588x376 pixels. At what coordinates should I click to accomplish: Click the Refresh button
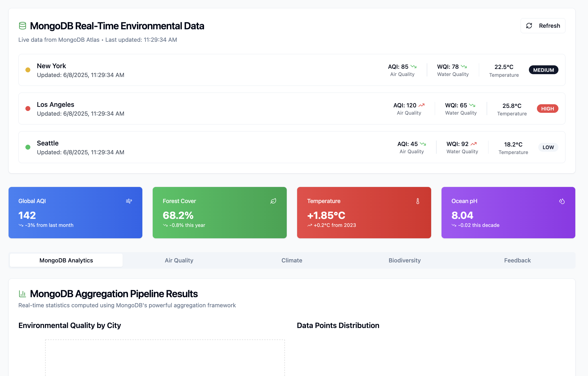543,26
